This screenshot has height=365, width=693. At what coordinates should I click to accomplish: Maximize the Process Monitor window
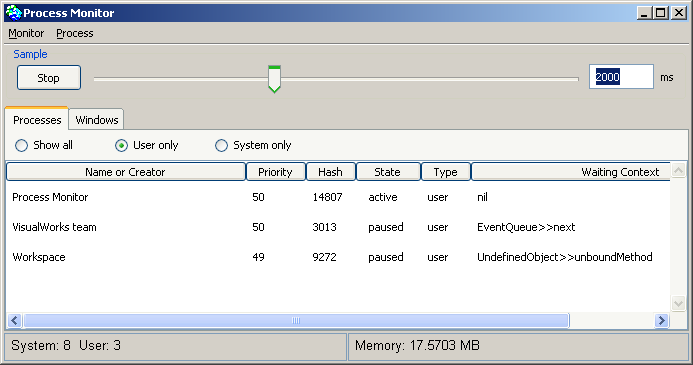click(x=661, y=13)
